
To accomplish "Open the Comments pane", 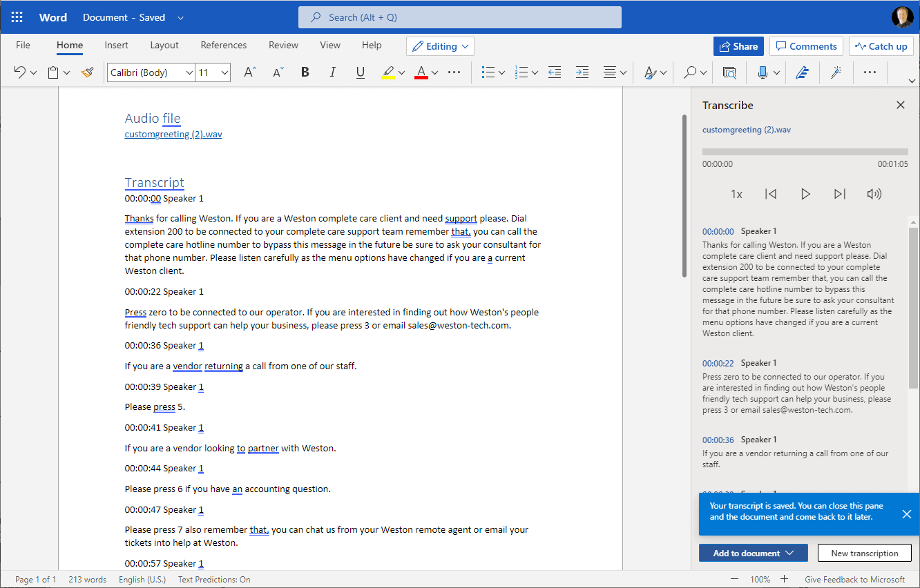I will point(806,46).
